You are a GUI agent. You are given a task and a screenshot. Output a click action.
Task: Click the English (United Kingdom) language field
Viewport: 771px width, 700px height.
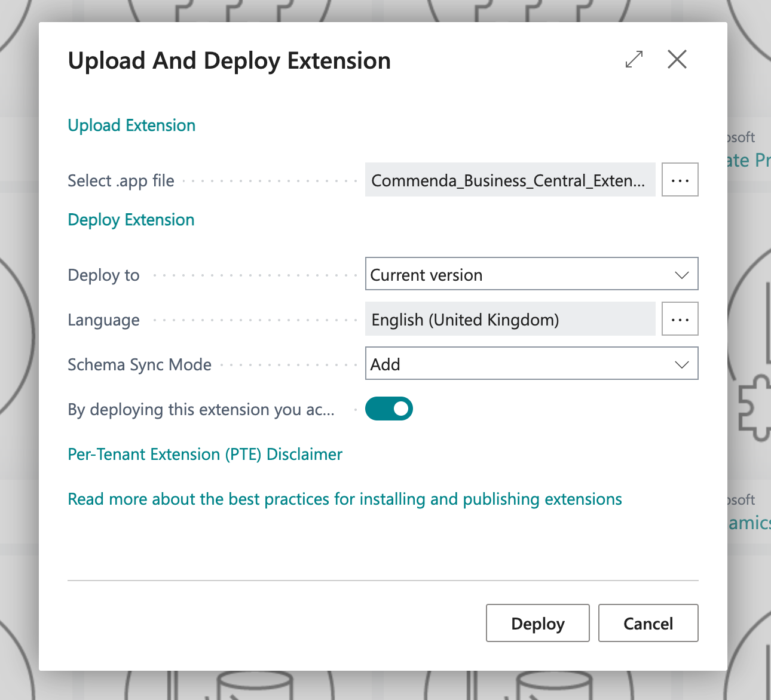tap(510, 319)
